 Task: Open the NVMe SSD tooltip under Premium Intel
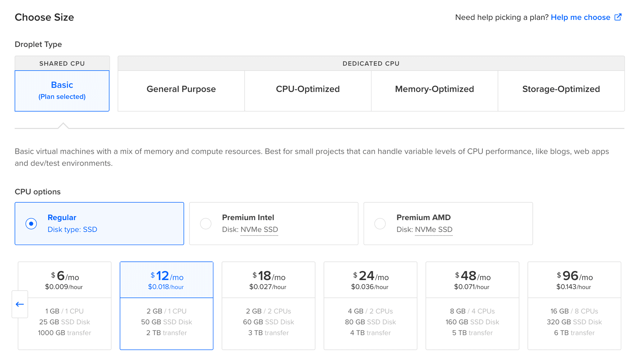259,229
